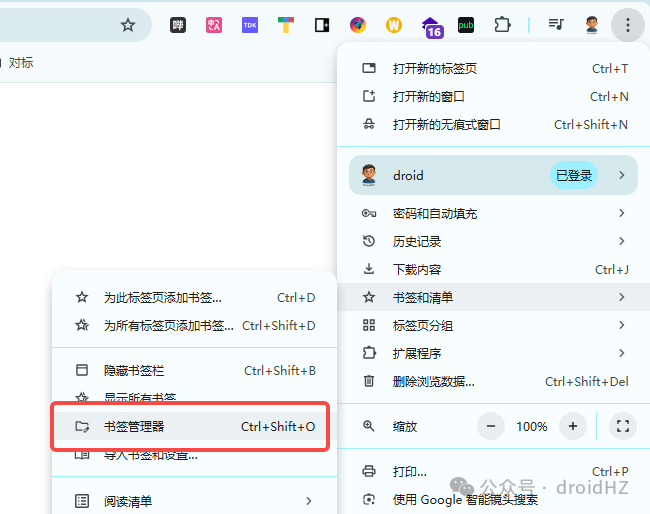Open the extension with badge 16
The width and height of the screenshot is (650, 514).
coord(432,27)
